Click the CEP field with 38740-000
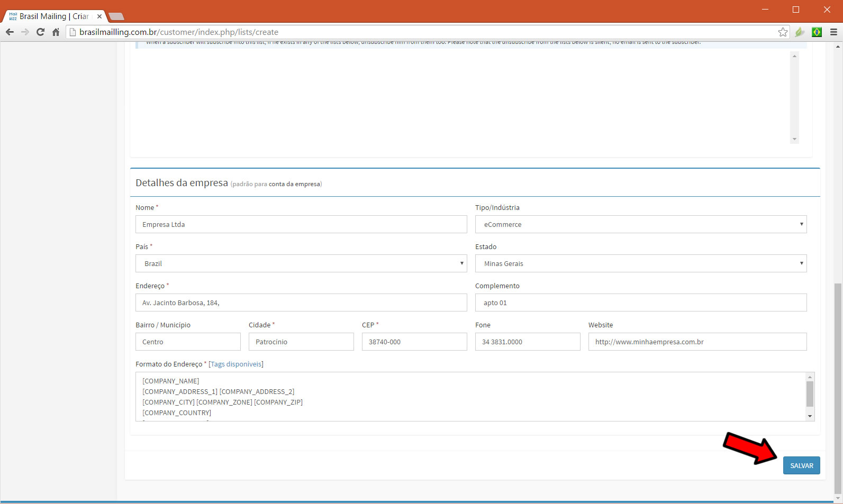This screenshot has width=843, height=504. (x=414, y=342)
